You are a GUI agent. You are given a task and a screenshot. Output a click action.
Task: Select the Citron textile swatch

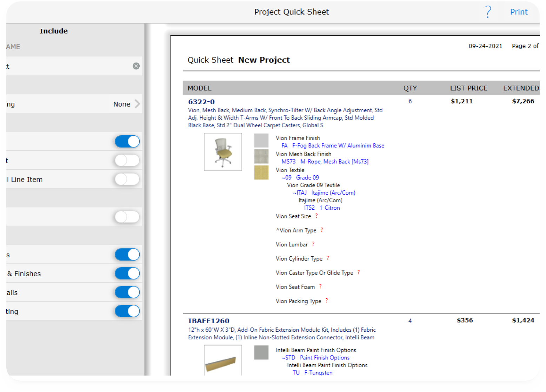(261, 173)
